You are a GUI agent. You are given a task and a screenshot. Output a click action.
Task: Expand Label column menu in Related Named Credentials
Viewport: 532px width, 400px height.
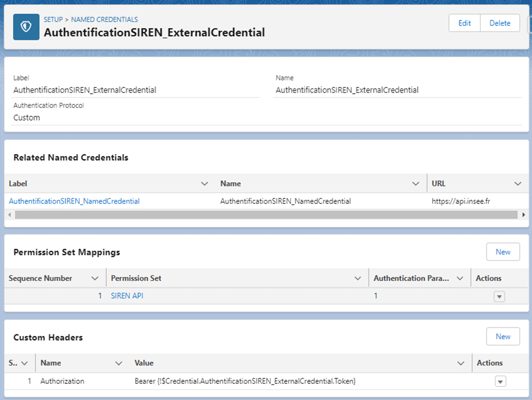[x=204, y=184]
